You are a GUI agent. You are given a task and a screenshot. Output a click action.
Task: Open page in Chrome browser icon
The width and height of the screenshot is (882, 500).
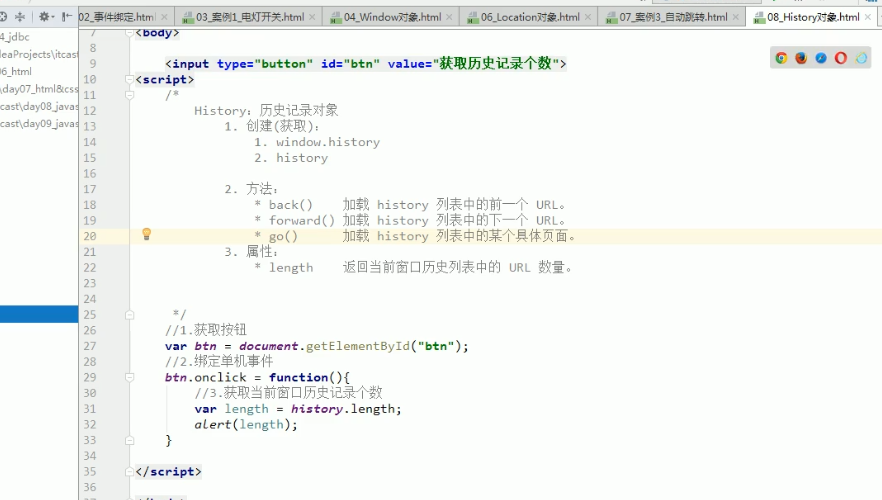pos(781,58)
